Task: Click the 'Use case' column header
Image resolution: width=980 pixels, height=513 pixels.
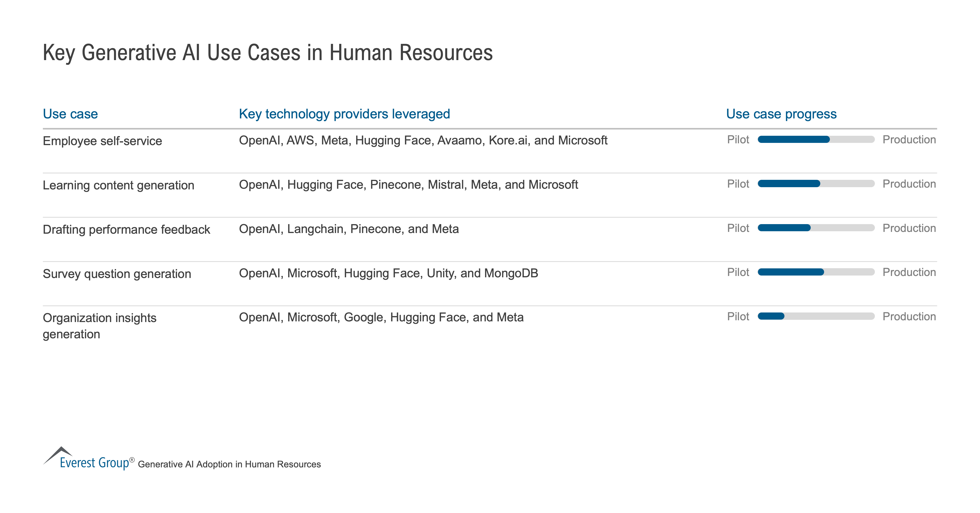Action: (x=70, y=114)
